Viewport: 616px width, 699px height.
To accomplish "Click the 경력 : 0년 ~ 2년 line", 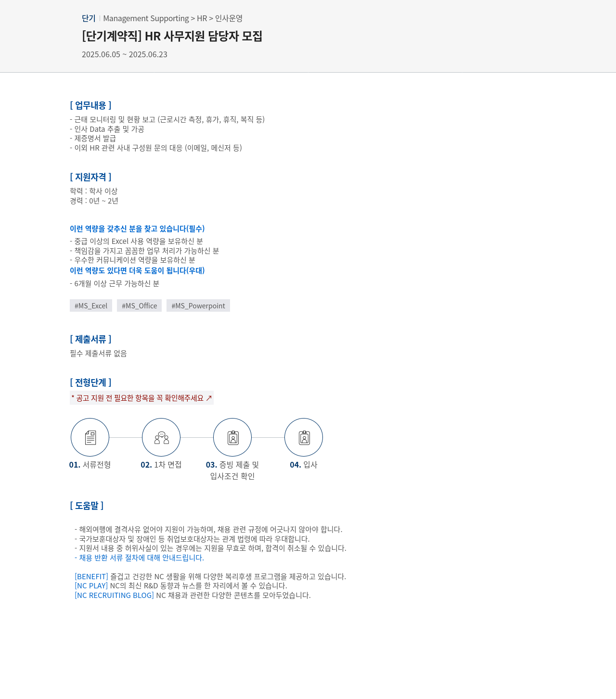I will 94,201.
